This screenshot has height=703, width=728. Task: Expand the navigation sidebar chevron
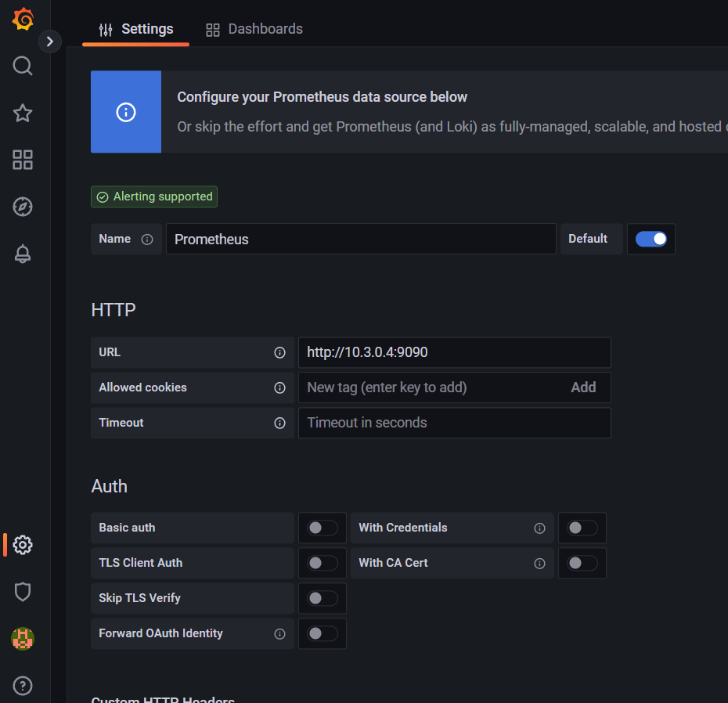pos(50,41)
